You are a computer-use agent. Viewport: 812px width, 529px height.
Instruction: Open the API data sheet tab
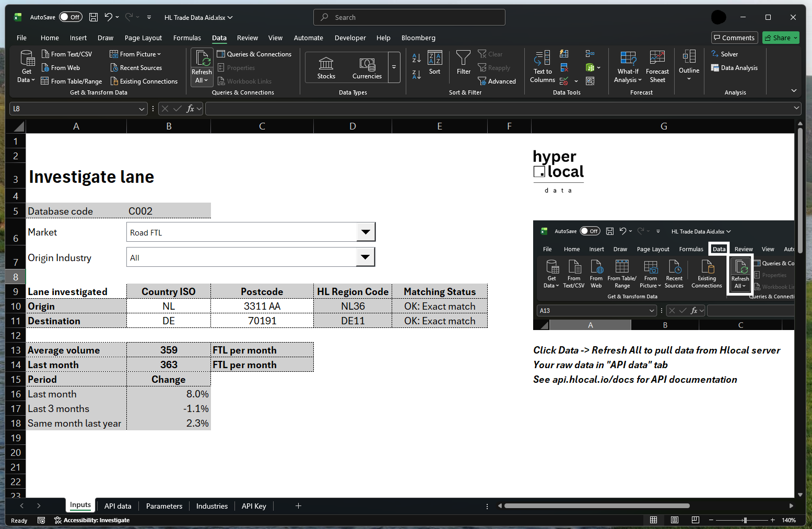(x=117, y=506)
